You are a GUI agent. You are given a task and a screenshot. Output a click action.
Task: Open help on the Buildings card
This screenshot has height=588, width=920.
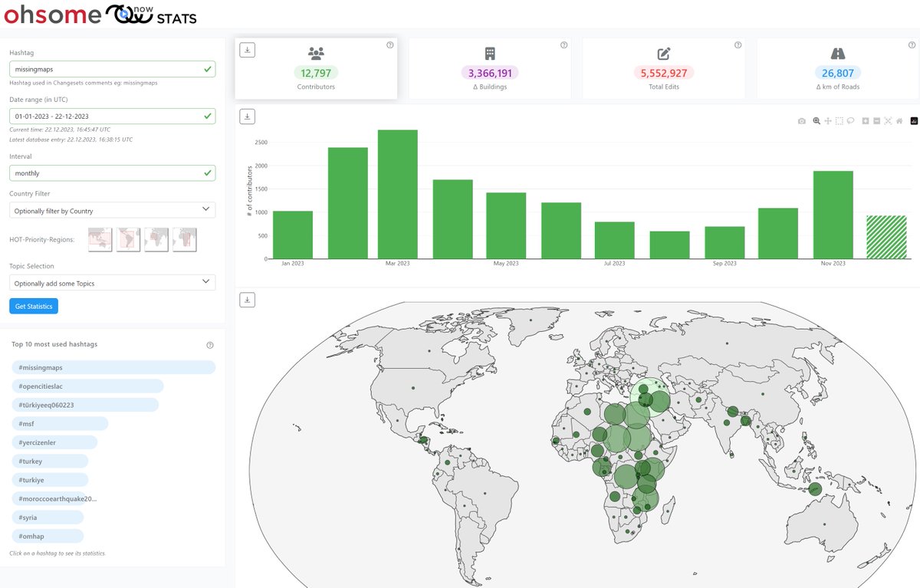click(x=563, y=45)
